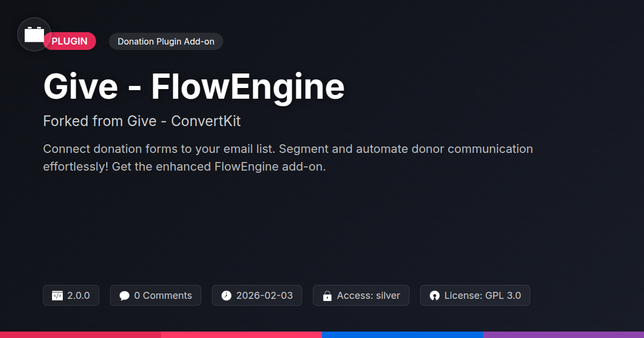The width and height of the screenshot is (644, 338).
Task: Click the code version icon beside 2.0.0
Action: click(57, 296)
